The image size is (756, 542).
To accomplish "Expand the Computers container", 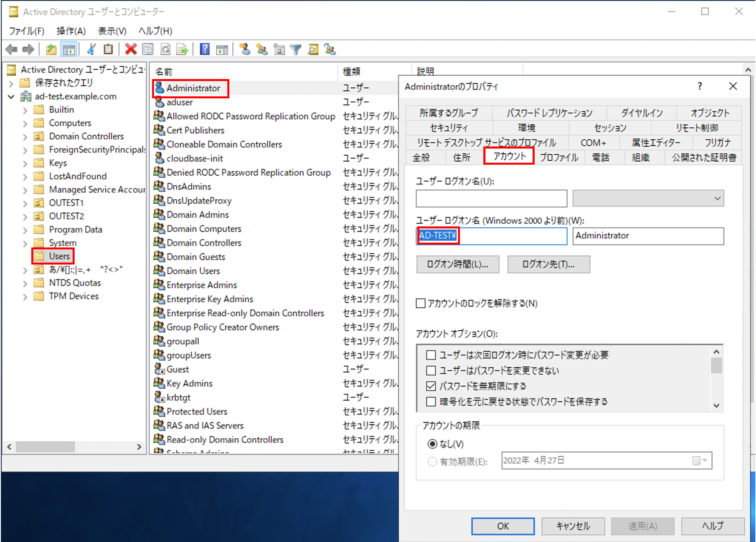I will click(x=25, y=124).
